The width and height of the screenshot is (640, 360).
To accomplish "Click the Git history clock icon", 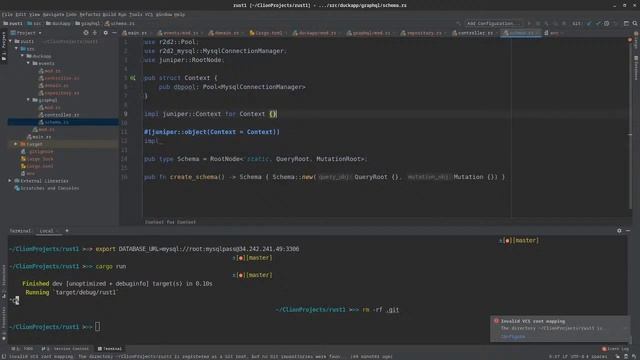I will [607, 24].
